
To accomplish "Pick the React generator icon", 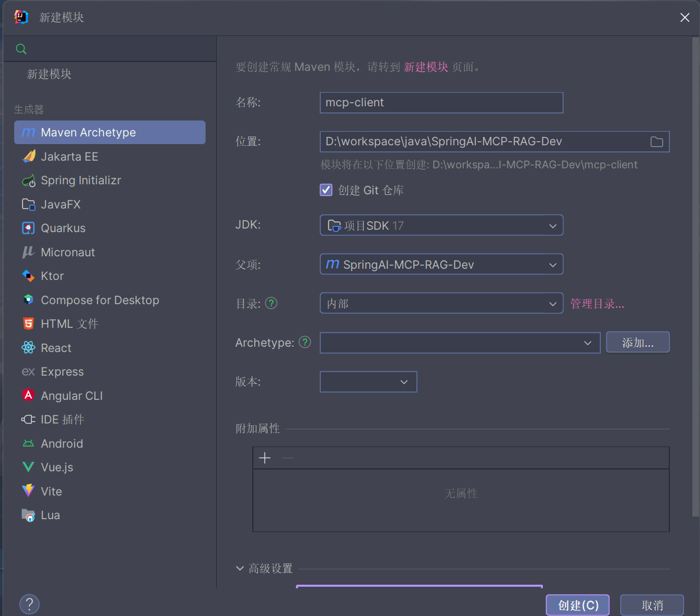I will (x=28, y=348).
